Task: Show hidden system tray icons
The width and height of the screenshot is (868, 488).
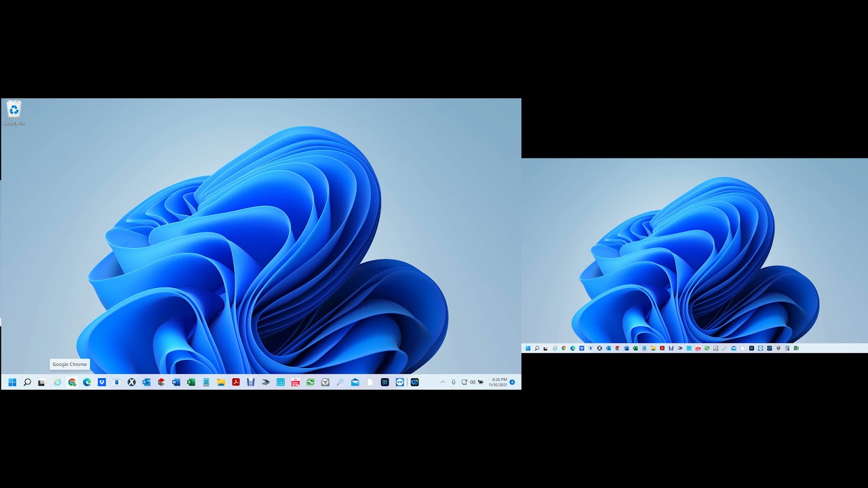Action: [x=443, y=382]
